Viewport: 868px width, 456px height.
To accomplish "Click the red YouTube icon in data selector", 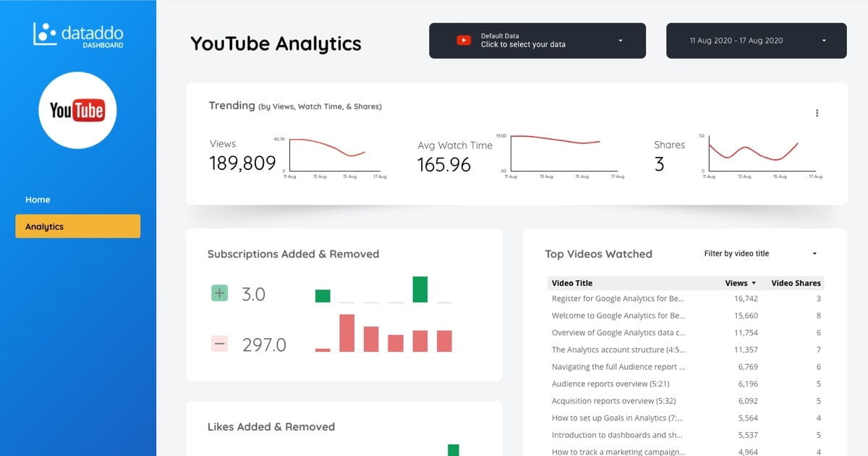I will click(464, 41).
